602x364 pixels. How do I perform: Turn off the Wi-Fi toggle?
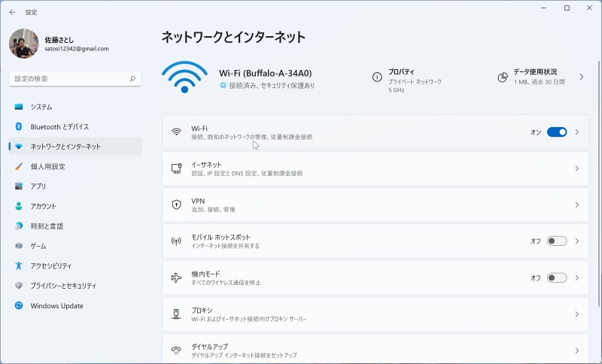coord(556,132)
